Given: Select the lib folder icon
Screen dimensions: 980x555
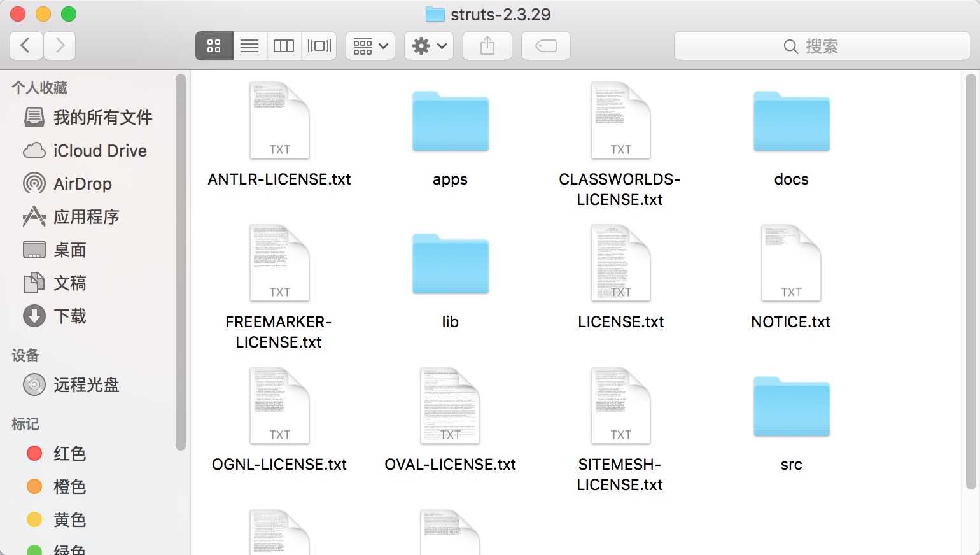Looking at the screenshot, I should 451,264.
